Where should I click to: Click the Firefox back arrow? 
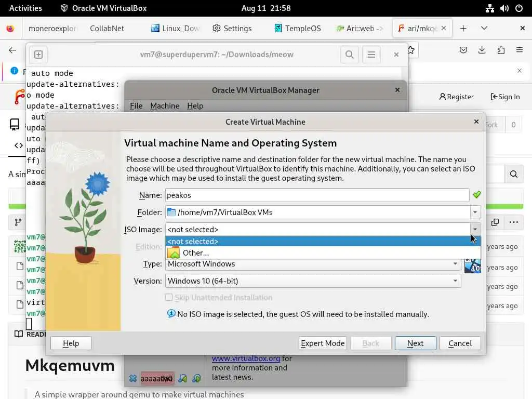pos(12,50)
